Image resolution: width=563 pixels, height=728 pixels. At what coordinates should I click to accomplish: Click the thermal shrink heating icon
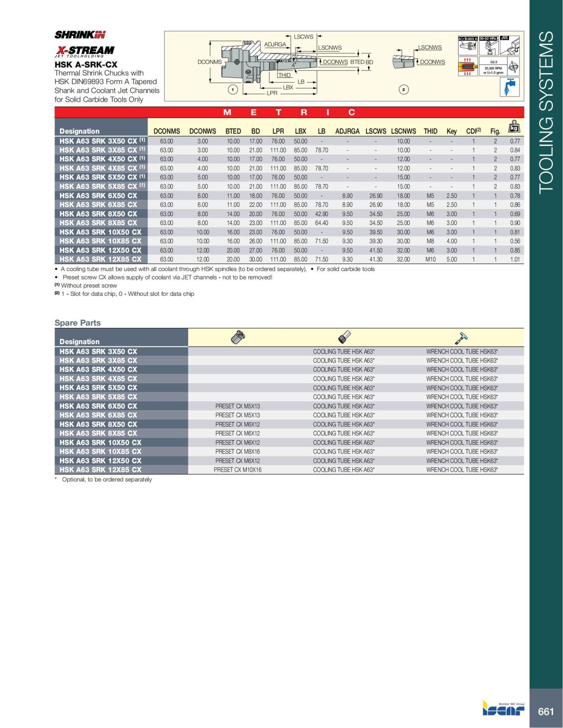point(468,66)
